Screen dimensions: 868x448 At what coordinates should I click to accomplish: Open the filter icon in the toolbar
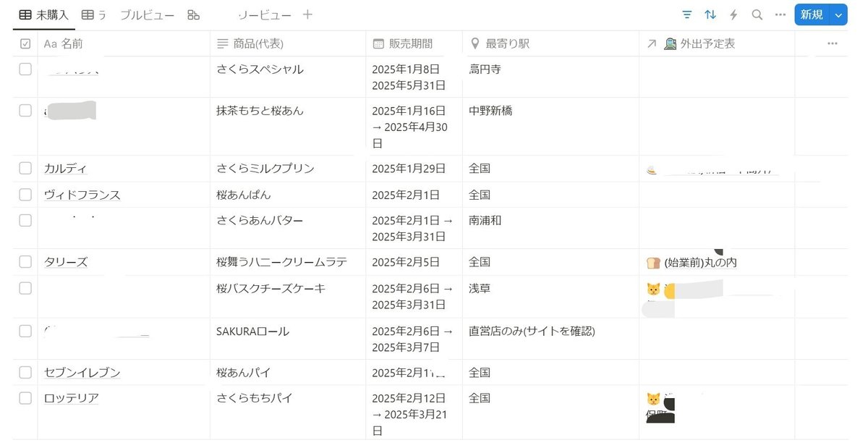tap(687, 14)
